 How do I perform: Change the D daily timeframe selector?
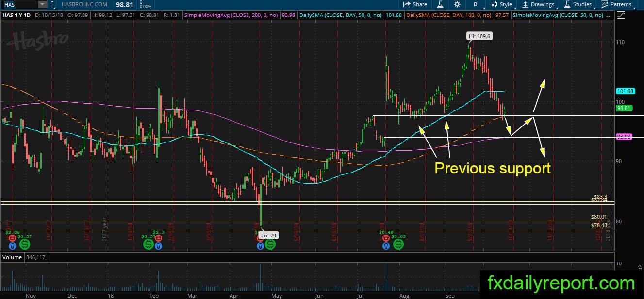(x=476, y=4)
